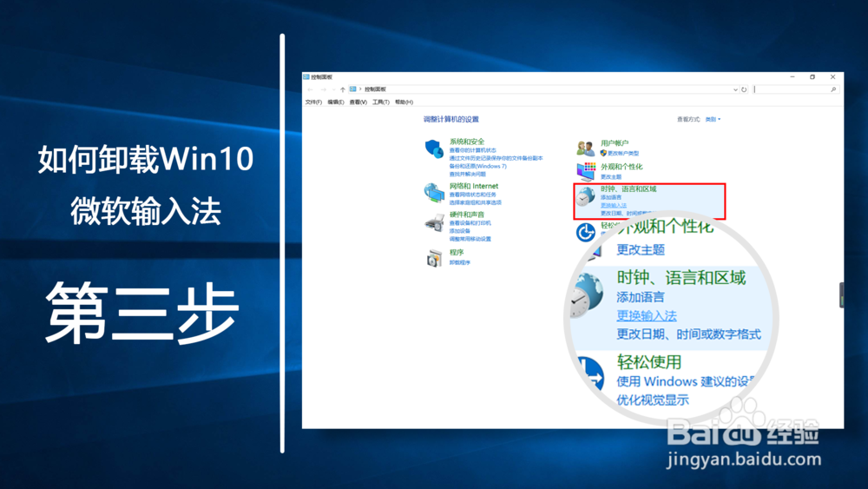Open the Programs disc-box icon
Viewport: 868px width, 489px height.
click(x=434, y=258)
